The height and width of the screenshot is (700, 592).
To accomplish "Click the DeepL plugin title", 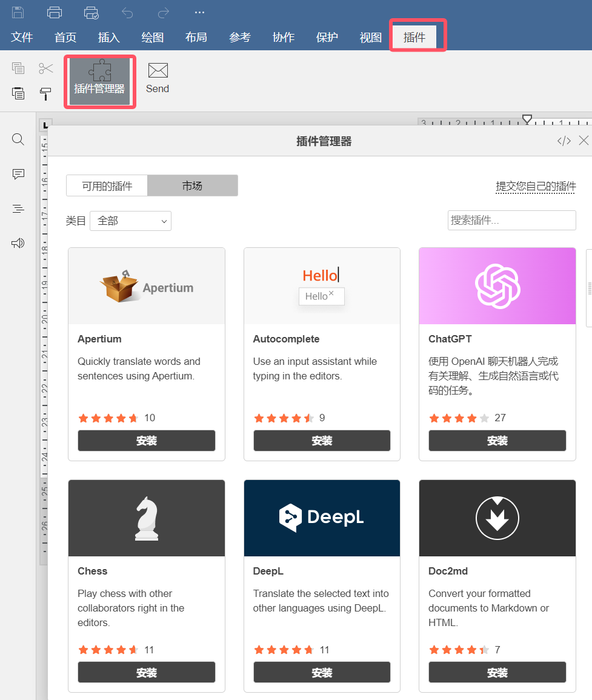I will point(268,571).
